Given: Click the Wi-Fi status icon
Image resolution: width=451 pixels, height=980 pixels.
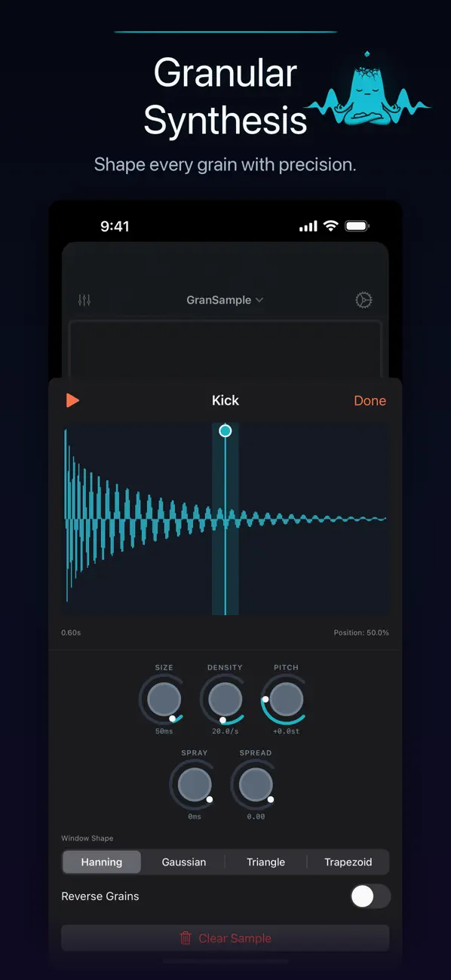Looking at the screenshot, I should [330, 226].
